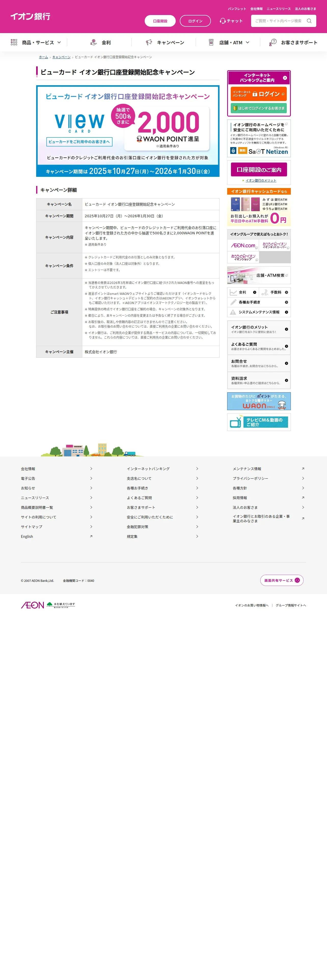Click おうちでイオン イオンネットスーパー logo
The width and height of the screenshot is (327, 980).
[275, 245]
